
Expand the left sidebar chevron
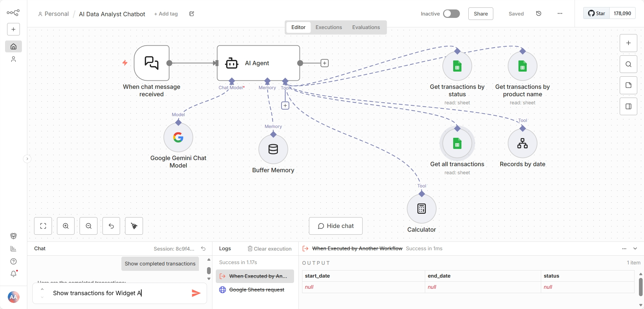point(27,159)
